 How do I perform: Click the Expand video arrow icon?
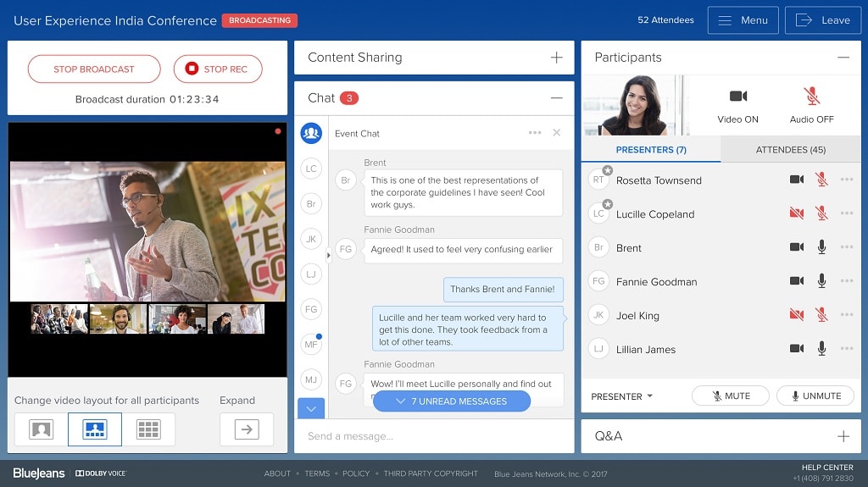point(247,429)
